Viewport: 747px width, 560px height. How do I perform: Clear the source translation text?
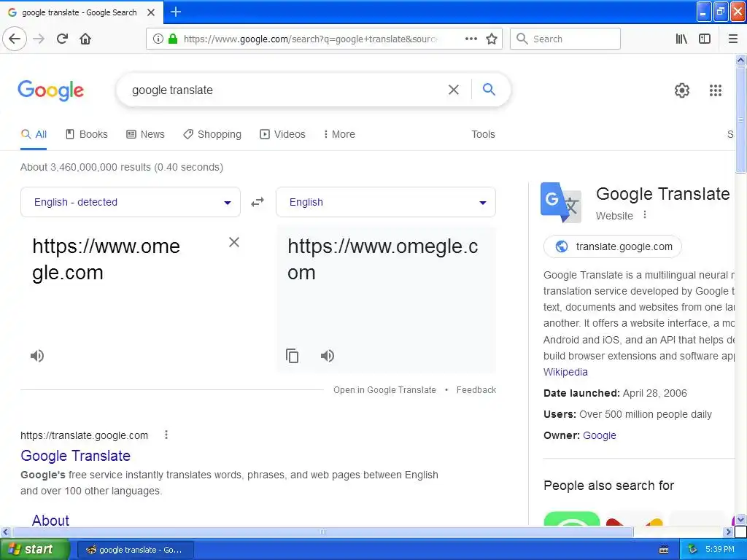pos(234,242)
